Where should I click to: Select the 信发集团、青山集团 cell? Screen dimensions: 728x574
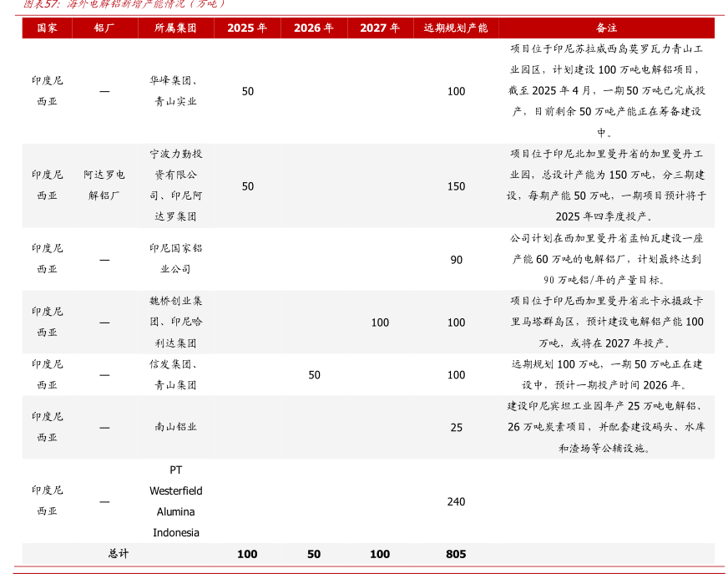[x=175, y=374]
